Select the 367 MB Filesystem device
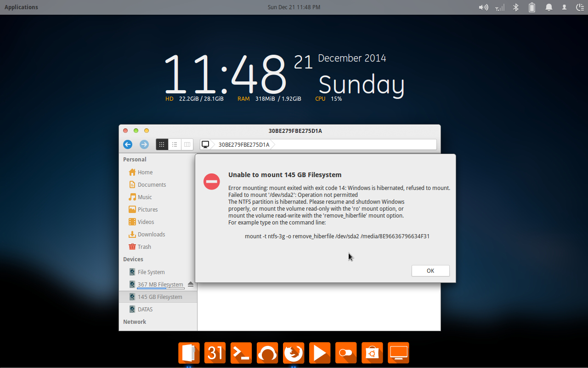The image size is (588, 368). [x=160, y=284]
